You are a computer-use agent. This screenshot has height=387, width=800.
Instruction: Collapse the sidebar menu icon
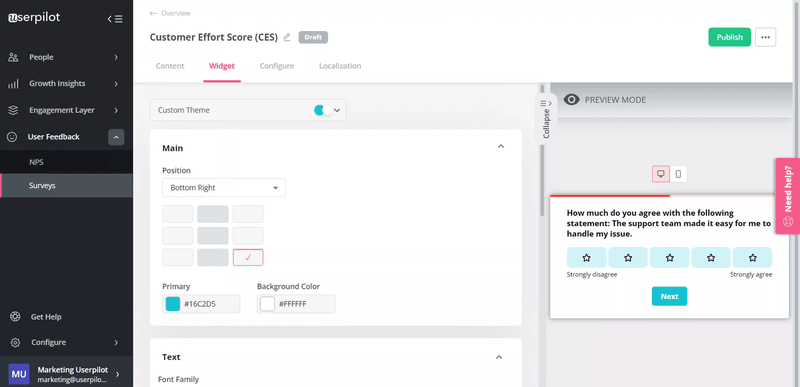click(115, 19)
